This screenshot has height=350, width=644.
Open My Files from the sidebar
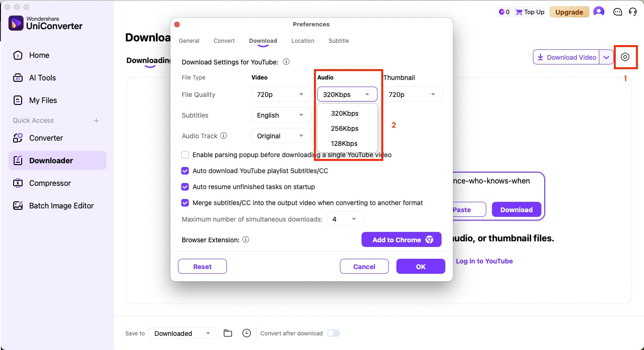[x=42, y=100]
